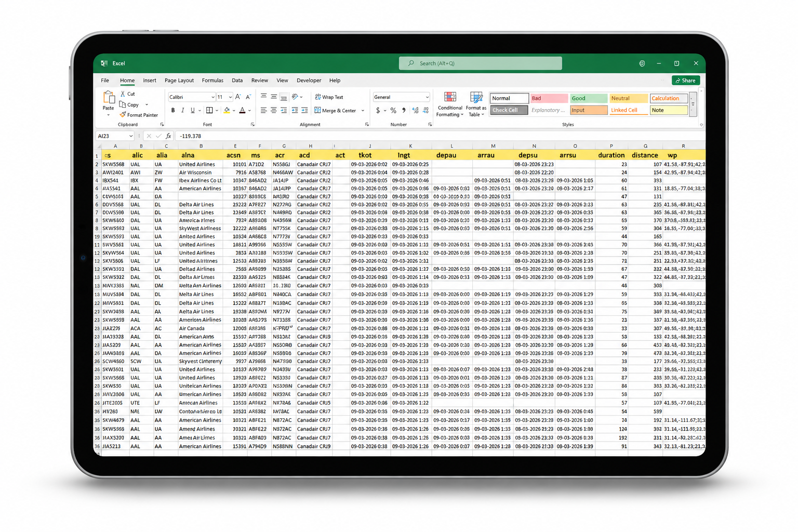Click the Search (Alt+Q) box
Viewport: 798px width, 532px height.
481,63
